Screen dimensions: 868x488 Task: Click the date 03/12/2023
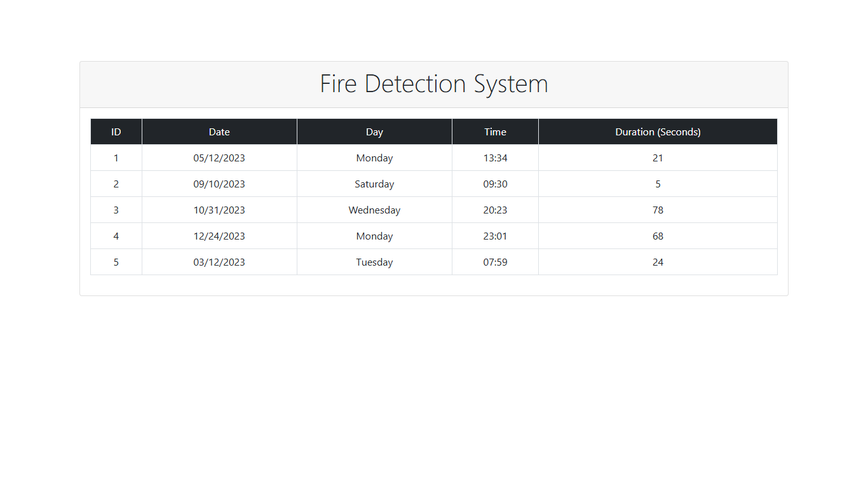[219, 262]
